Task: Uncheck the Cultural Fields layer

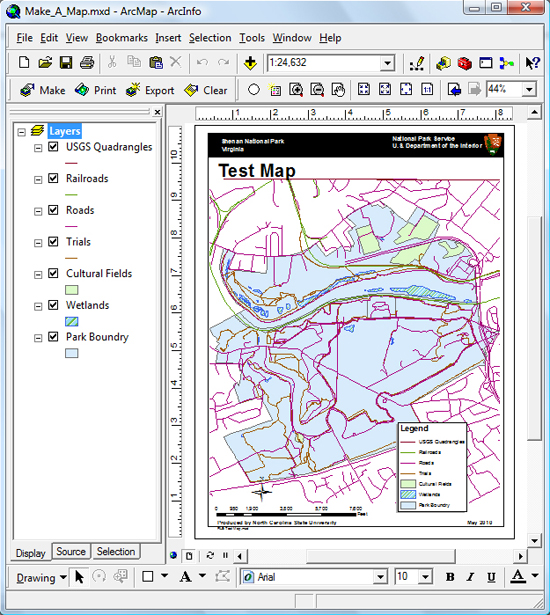Action: pyautogui.click(x=53, y=273)
